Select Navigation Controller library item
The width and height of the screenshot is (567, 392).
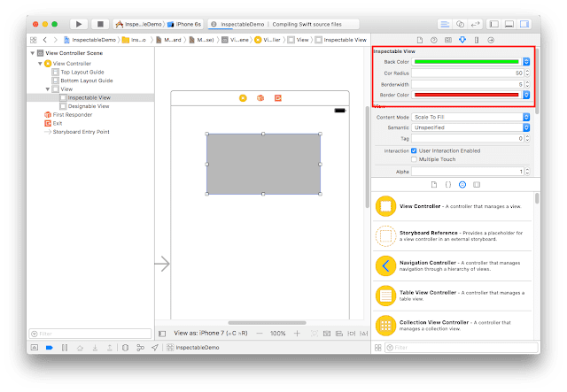coord(453,266)
